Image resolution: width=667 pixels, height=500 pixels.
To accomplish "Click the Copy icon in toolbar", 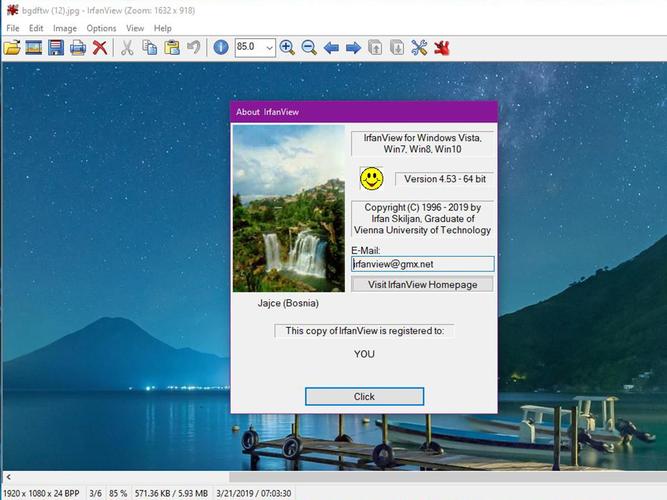I will (x=150, y=47).
